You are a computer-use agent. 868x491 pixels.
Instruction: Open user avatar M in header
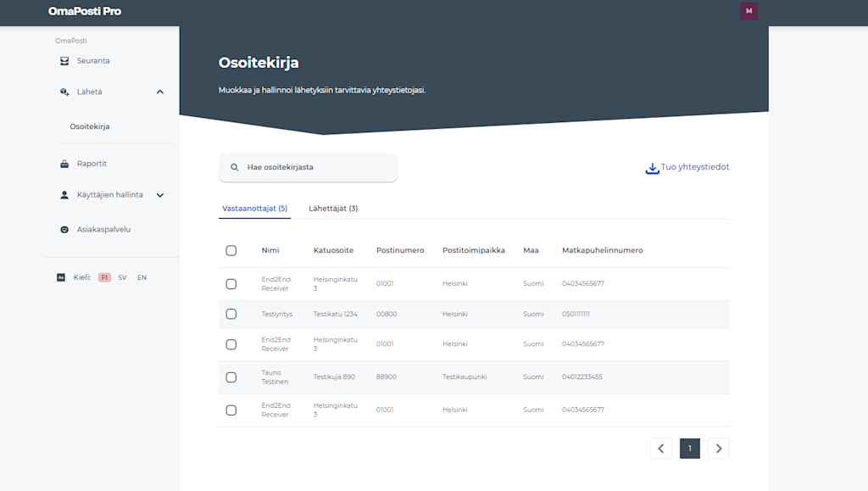pos(749,11)
